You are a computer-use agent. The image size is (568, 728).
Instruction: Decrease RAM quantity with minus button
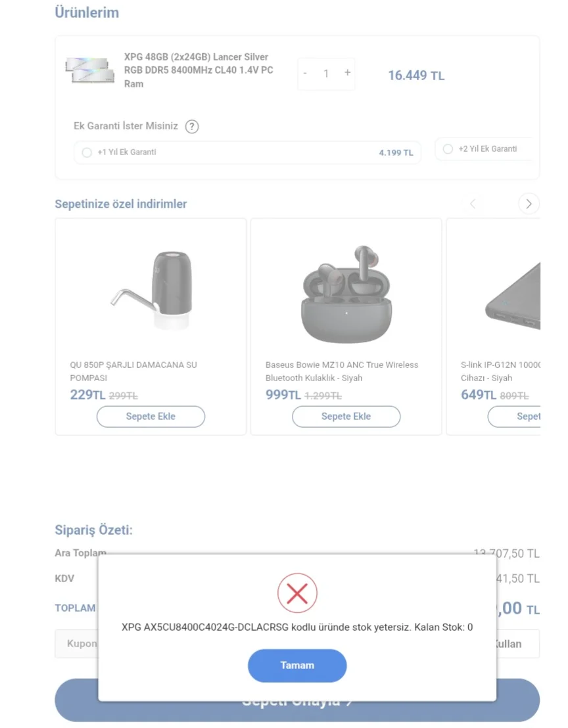(x=305, y=73)
